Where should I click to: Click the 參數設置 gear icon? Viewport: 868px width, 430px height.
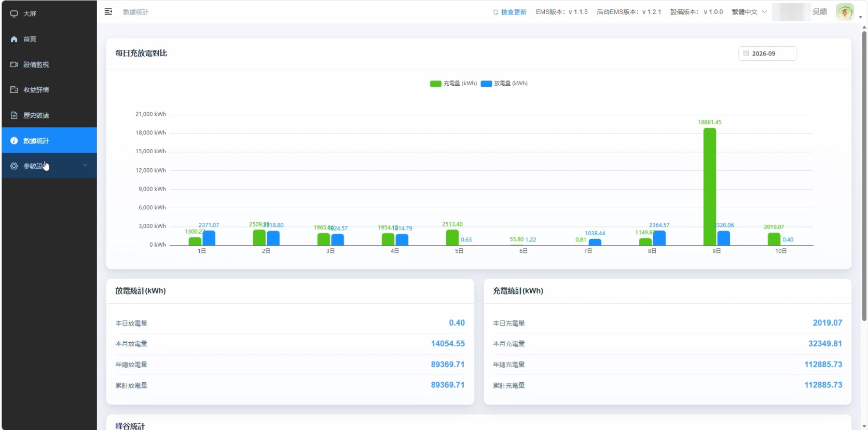tap(14, 166)
